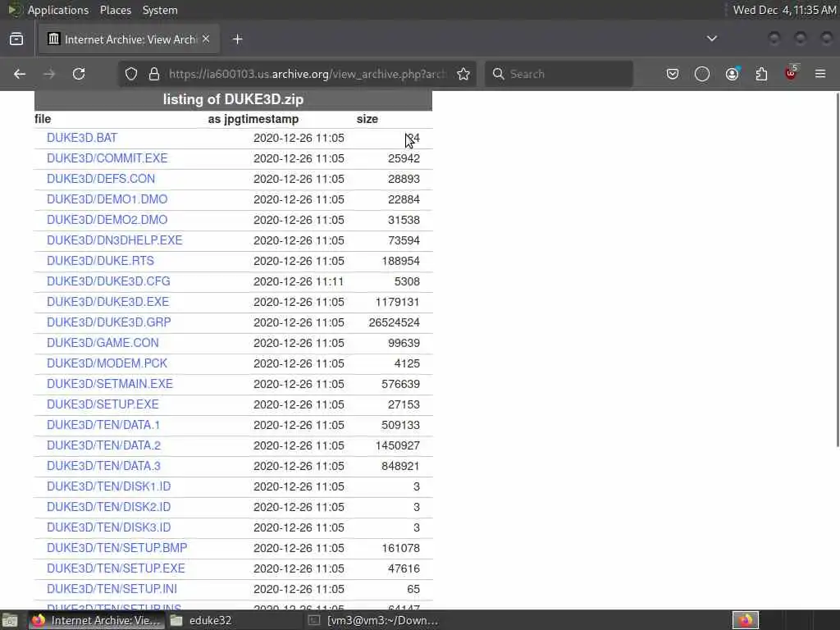Click the vertical page scrollbar
The image size is (840, 630).
coord(837,269)
